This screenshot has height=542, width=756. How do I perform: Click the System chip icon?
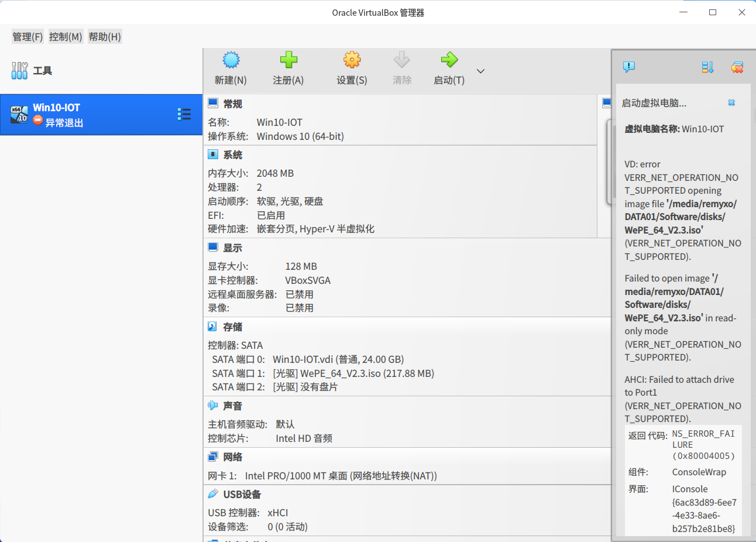[x=213, y=155]
